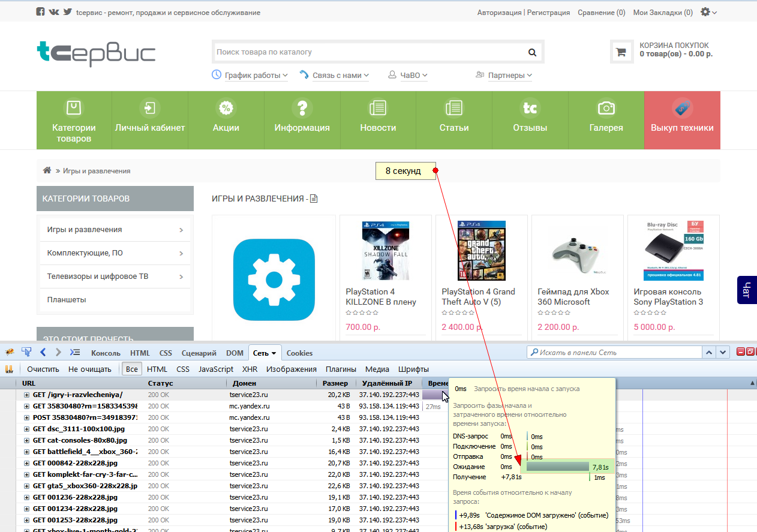The width and height of the screenshot is (757, 532).
Task: Go to home via breadcrumb house icon
Action: 47,170
